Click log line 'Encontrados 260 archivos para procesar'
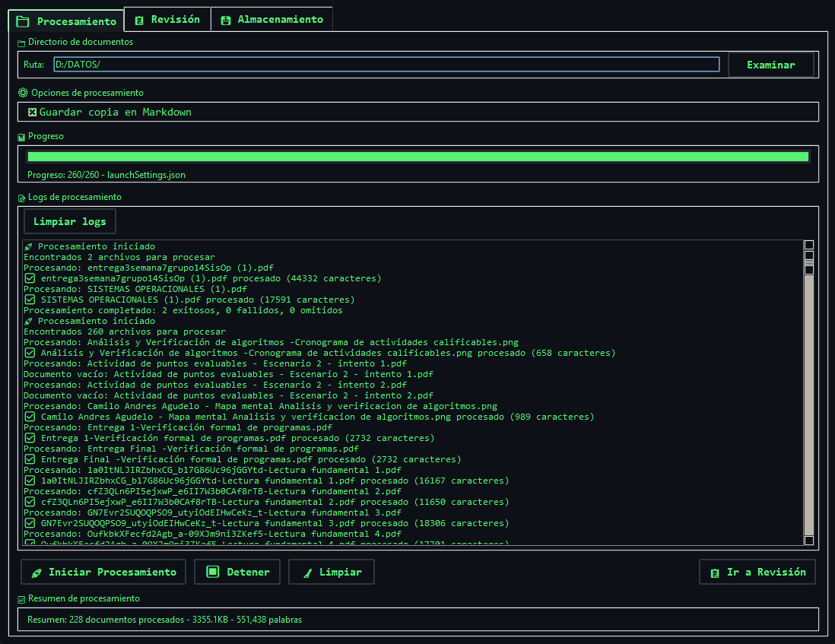 (x=125, y=332)
